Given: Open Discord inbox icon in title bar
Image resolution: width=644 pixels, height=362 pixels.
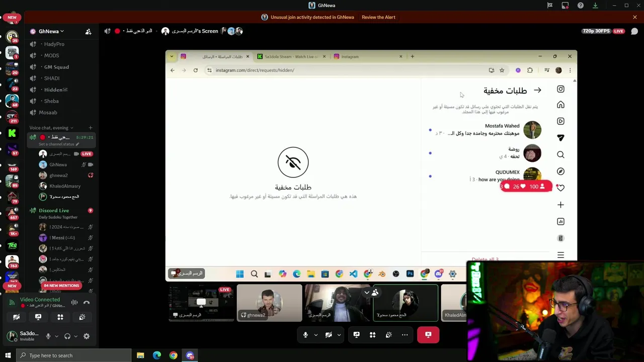Looking at the screenshot, I should coord(565,6).
